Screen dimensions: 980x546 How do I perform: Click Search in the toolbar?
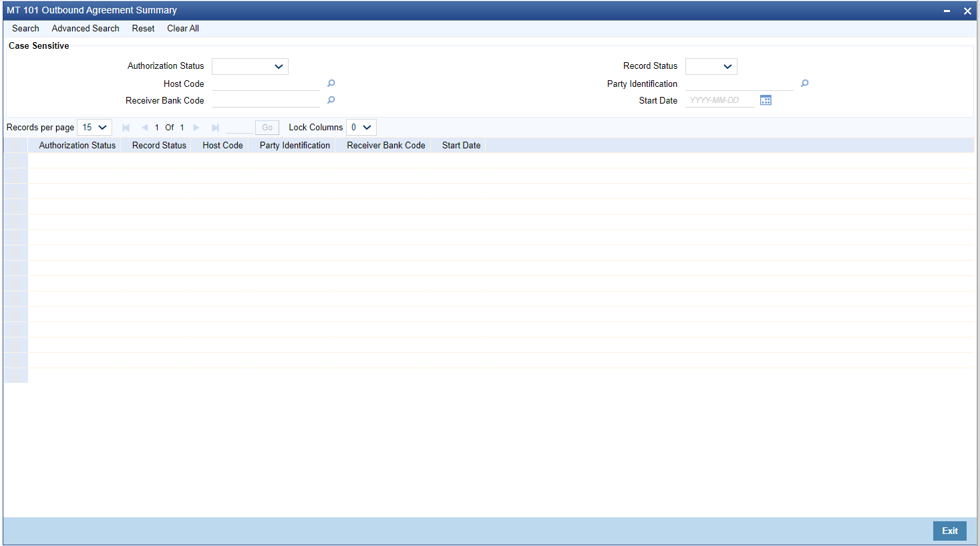pyautogui.click(x=25, y=29)
